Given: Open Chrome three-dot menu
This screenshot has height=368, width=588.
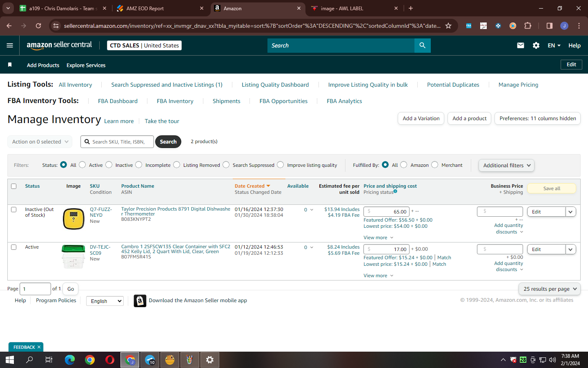Looking at the screenshot, I should pyautogui.click(x=579, y=26).
